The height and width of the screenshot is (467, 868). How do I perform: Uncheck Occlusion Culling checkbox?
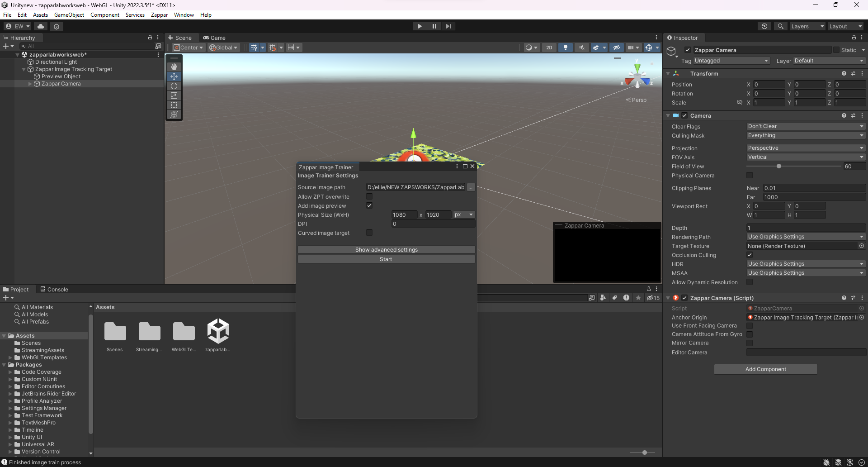[x=750, y=255]
